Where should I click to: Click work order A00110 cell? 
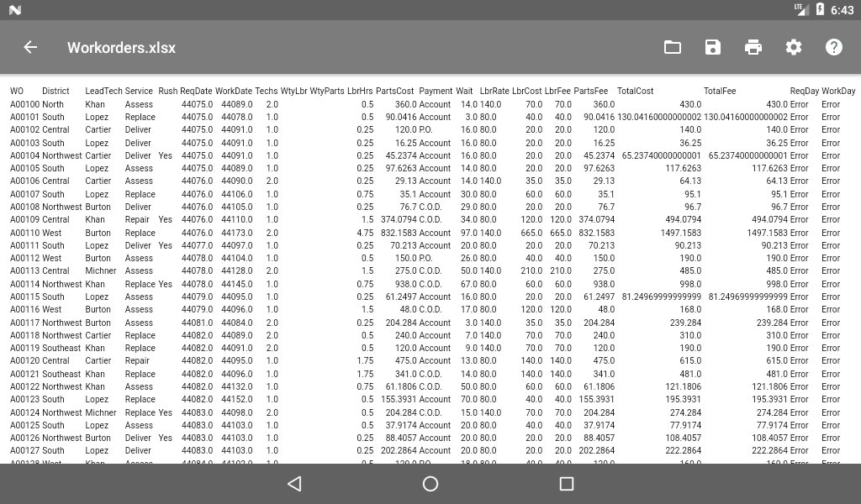click(x=24, y=233)
